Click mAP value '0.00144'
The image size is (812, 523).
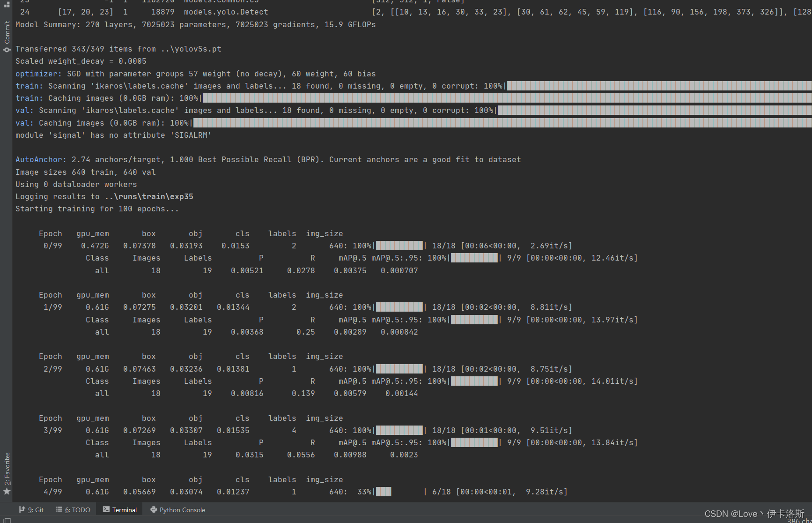click(402, 393)
